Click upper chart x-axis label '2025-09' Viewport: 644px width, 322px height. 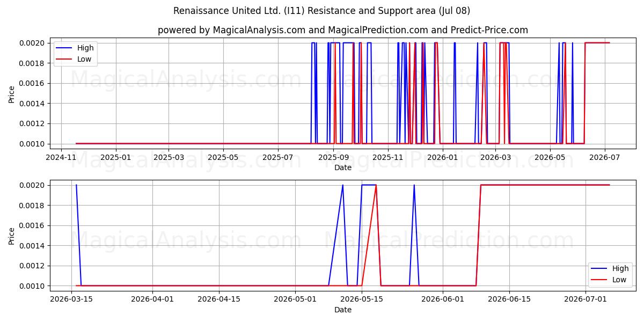pos(333,158)
